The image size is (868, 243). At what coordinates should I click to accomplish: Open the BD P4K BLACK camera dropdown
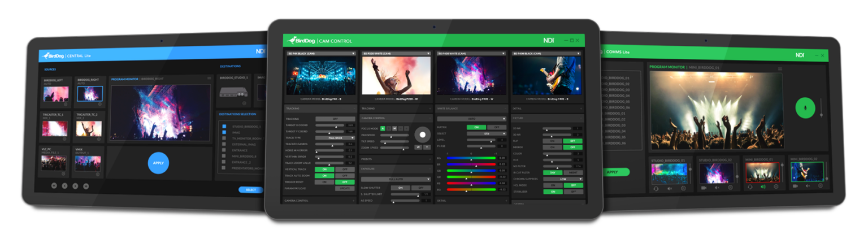click(320, 54)
